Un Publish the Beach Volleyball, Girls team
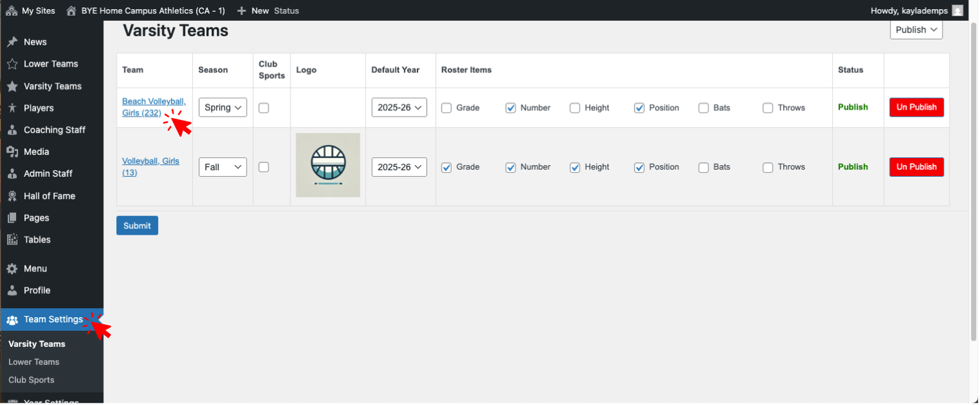The width and height of the screenshot is (980, 405). click(x=916, y=107)
